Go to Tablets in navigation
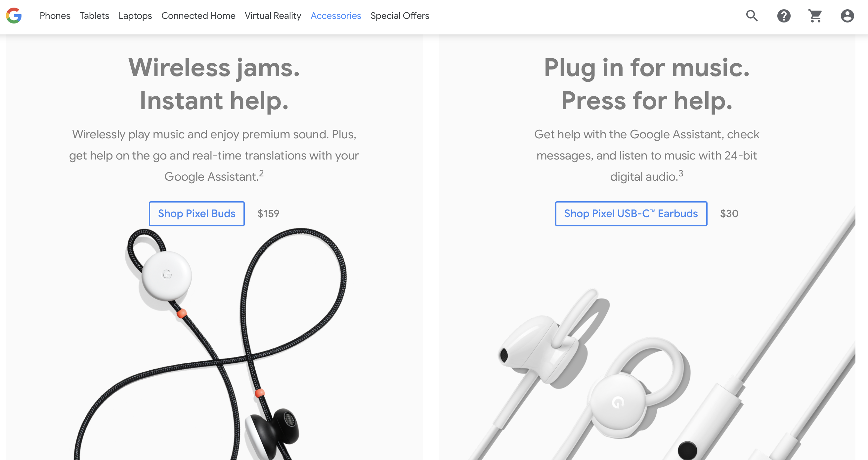Image resolution: width=868 pixels, height=460 pixels. (x=94, y=16)
